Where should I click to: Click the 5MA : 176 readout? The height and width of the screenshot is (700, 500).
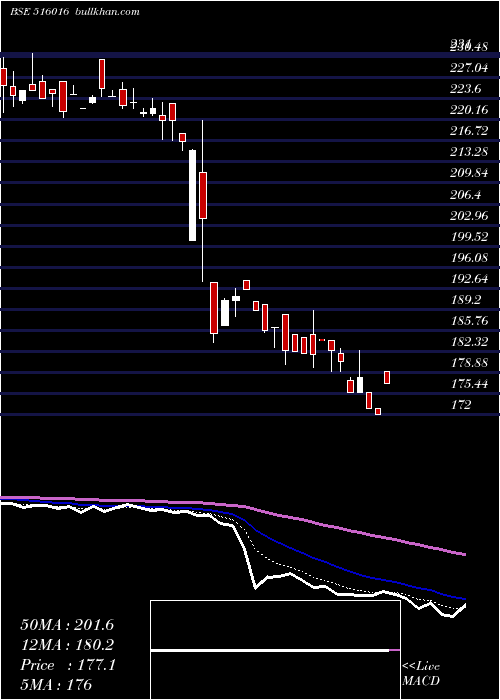point(56,684)
